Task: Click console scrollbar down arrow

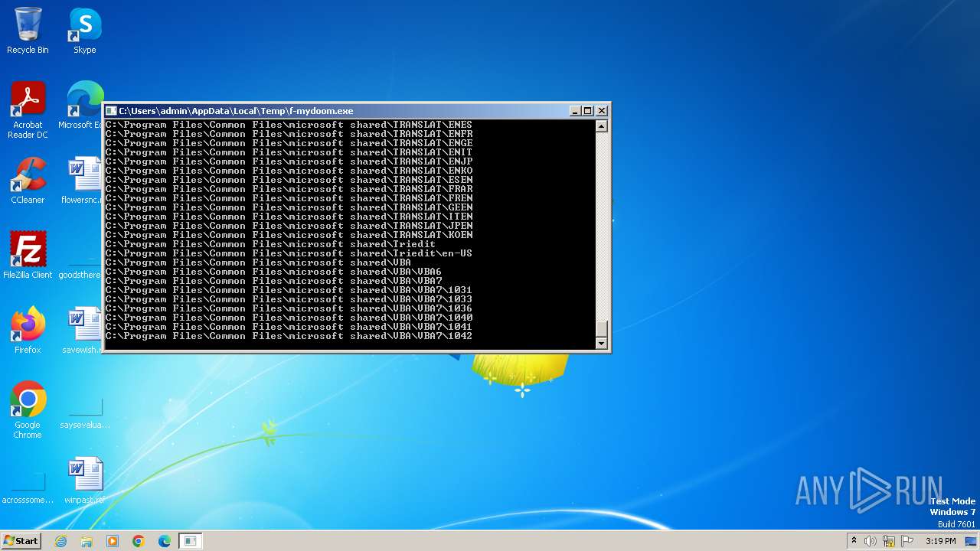Action: click(602, 344)
